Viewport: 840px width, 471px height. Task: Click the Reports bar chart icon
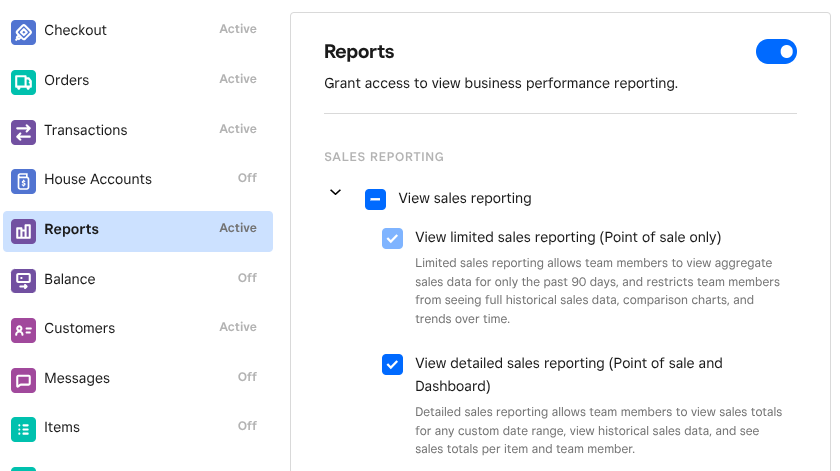pos(23,230)
